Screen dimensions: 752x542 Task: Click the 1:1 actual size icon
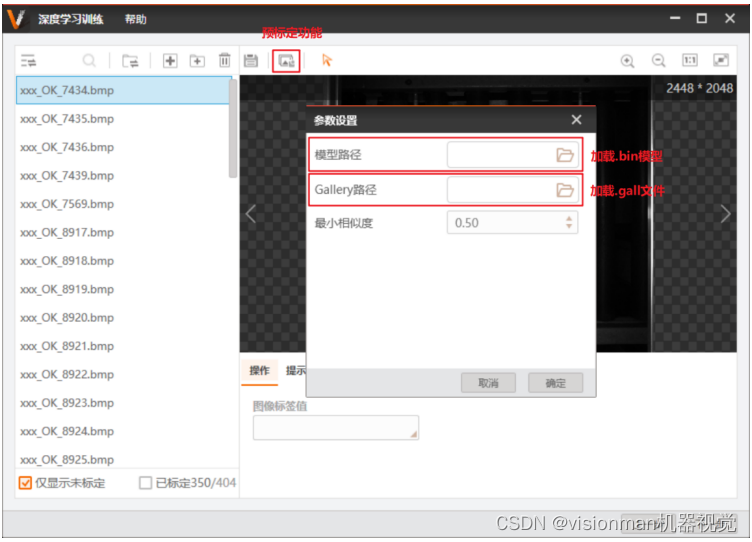click(x=690, y=60)
